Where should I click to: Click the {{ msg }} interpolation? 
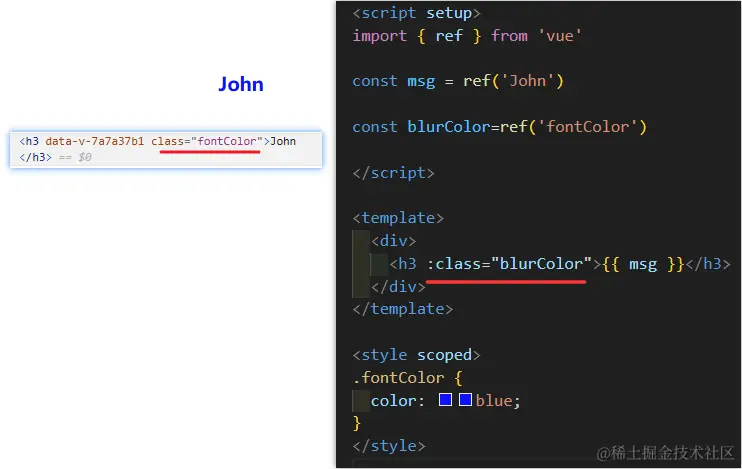pos(643,264)
